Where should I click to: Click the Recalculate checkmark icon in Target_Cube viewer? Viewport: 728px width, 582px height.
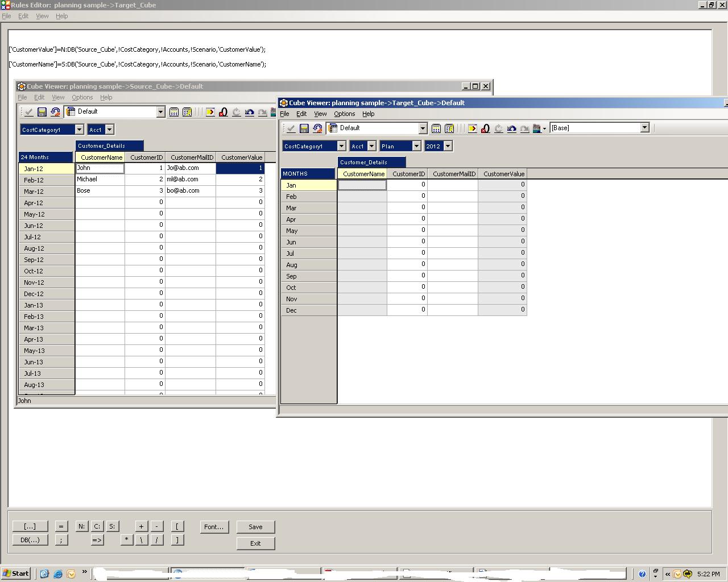pos(290,128)
